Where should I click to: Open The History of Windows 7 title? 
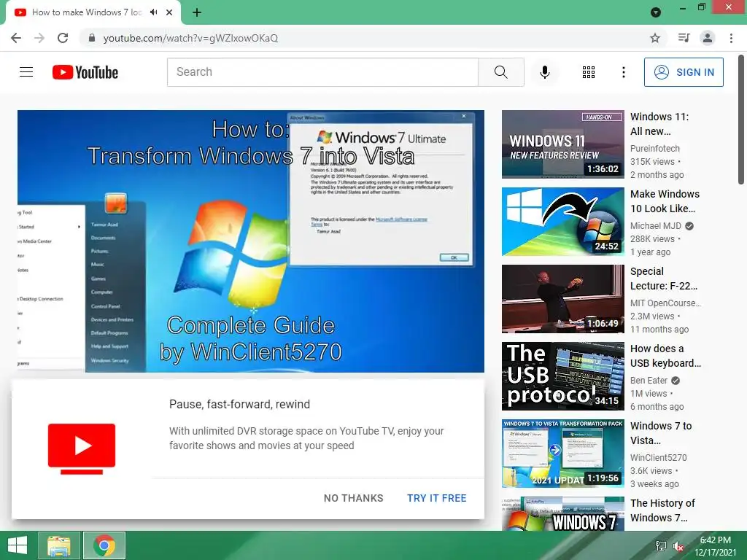[x=662, y=510]
